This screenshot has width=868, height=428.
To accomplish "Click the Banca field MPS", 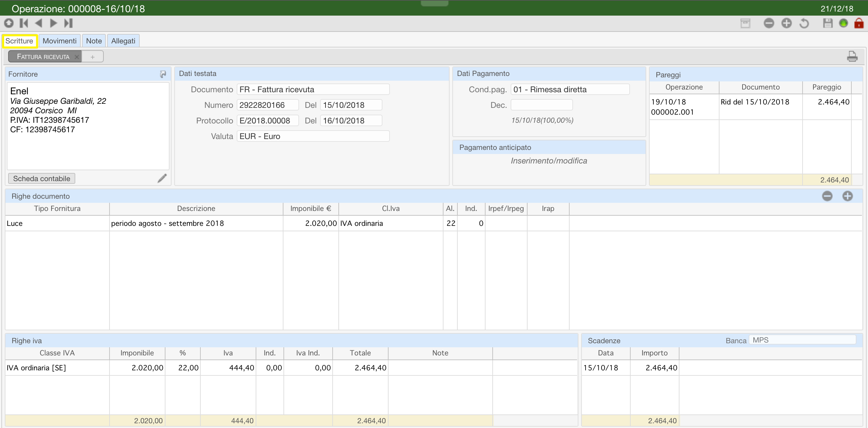I will click(x=803, y=340).
